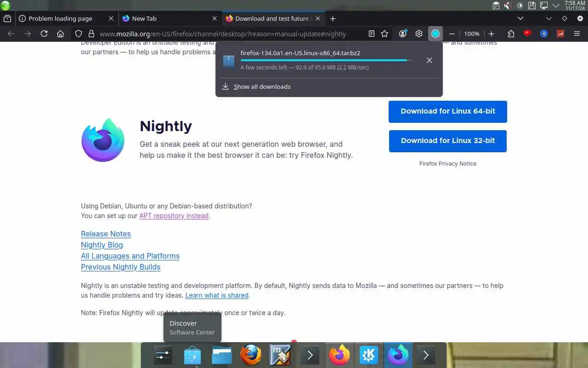Launch Firefox from the dock

point(339,355)
